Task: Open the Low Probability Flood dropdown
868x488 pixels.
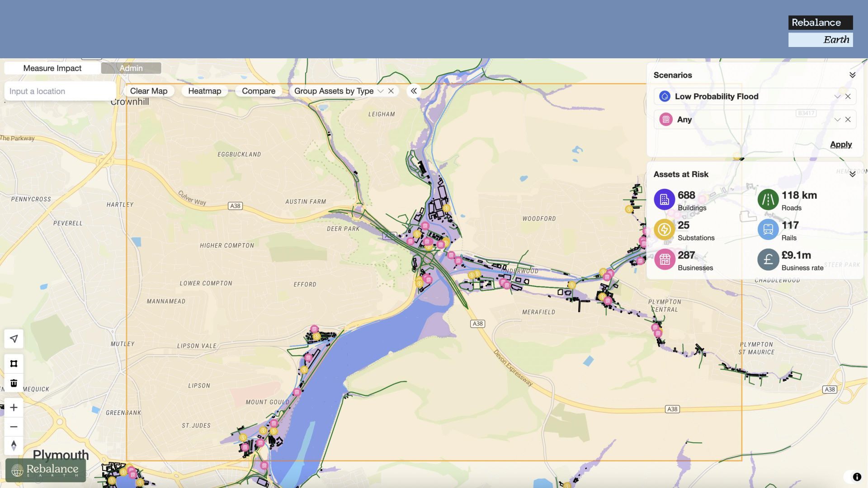Action: tap(837, 96)
